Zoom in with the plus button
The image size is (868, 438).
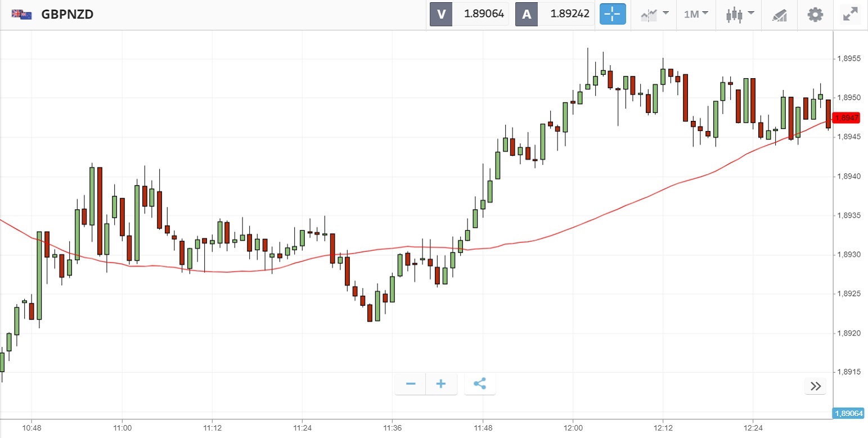coord(441,384)
